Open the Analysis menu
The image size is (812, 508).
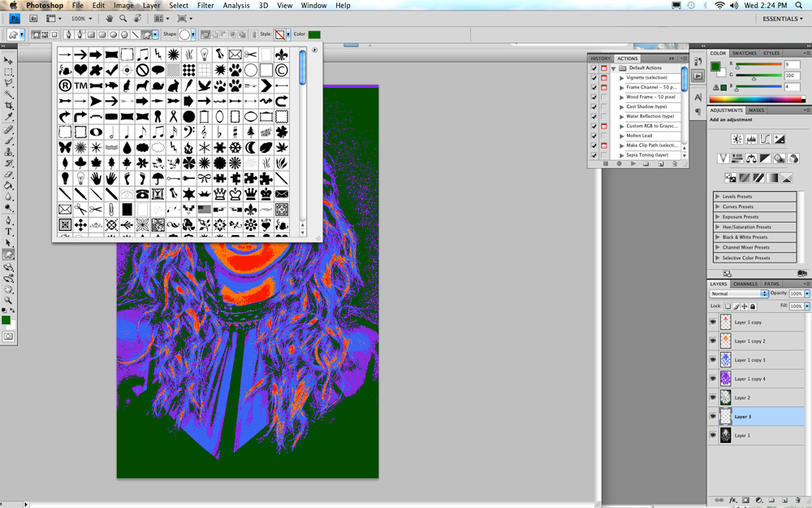[236, 5]
